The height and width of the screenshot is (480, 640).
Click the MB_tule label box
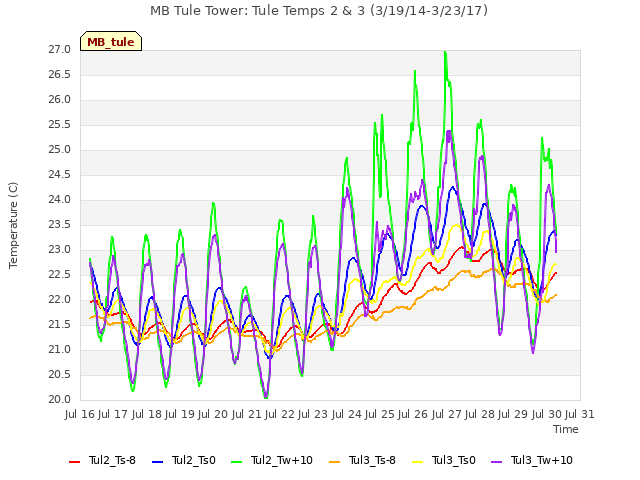click(111, 41)
